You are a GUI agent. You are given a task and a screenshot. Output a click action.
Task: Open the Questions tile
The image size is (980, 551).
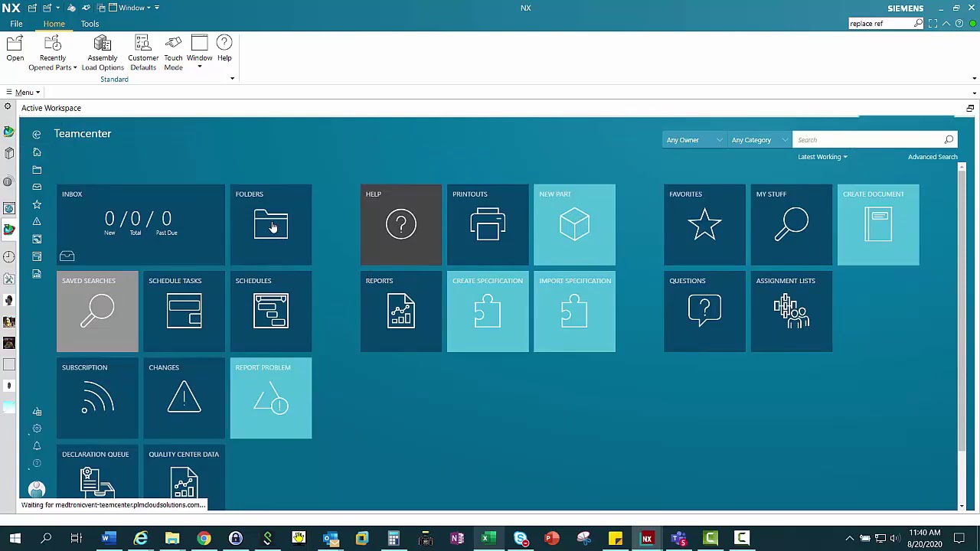pos(704,311)
